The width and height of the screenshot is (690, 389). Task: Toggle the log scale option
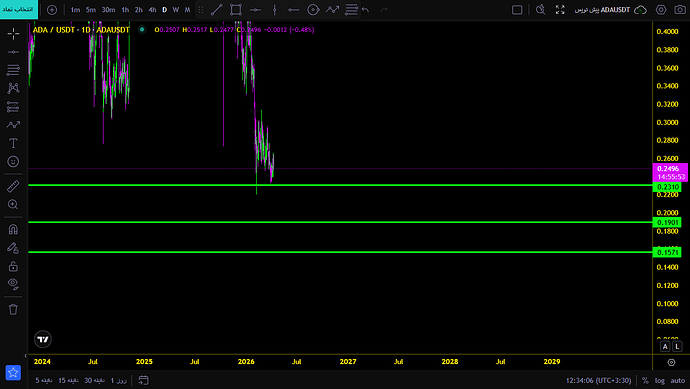(x=660, y=381)
